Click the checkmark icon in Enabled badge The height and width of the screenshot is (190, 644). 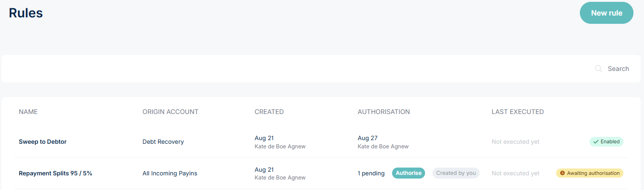coord(595,142)
